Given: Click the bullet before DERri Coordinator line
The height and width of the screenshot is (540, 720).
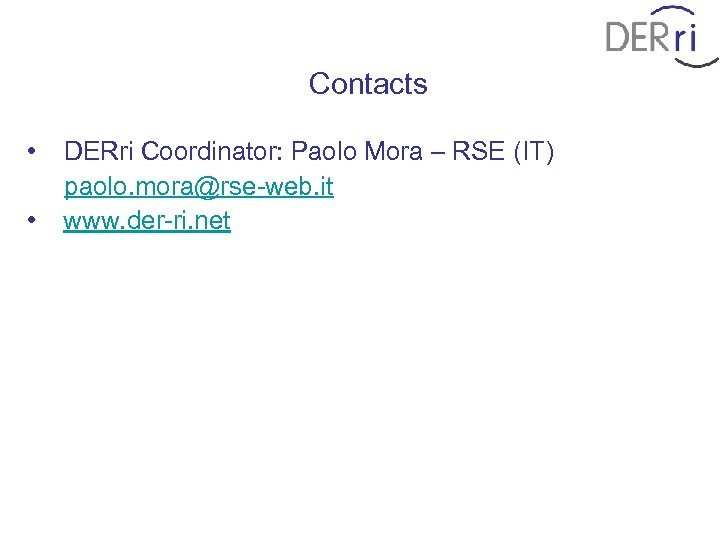Looking at the screenshot, I should [x=34, y=152].
